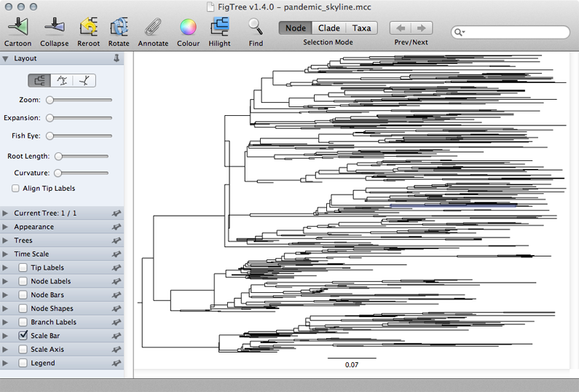Enable the Tip Labels checkbox

23,267
